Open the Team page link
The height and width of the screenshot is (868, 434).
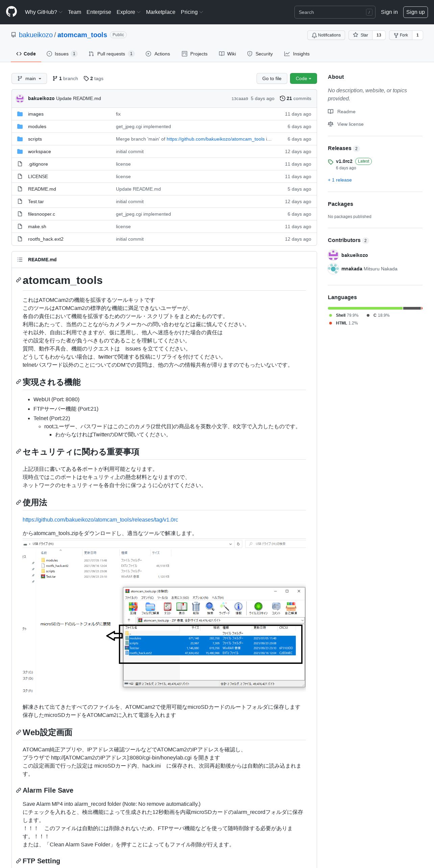click(x=74, y=12)
